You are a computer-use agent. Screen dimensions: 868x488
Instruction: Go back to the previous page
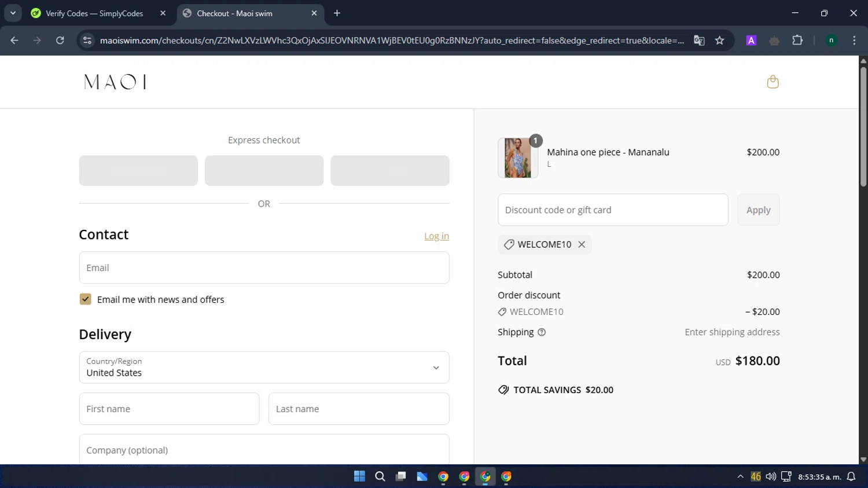[x=14, y=41]
